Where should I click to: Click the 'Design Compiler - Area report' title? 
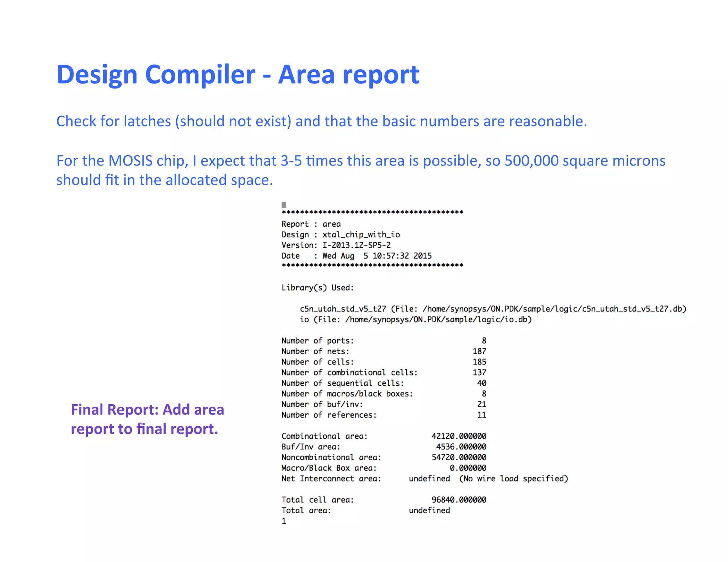tap(237, 75)
